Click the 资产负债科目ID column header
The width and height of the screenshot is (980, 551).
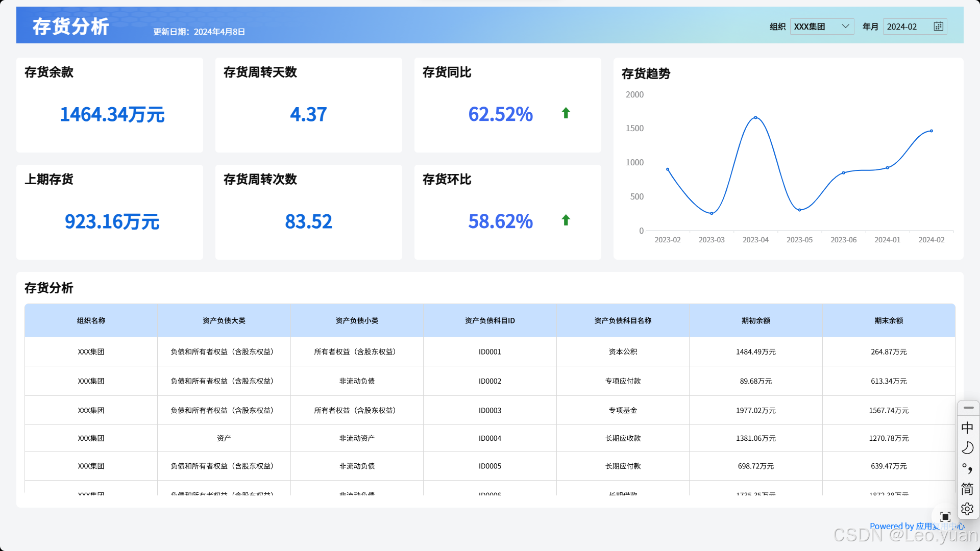pos(489,320)
